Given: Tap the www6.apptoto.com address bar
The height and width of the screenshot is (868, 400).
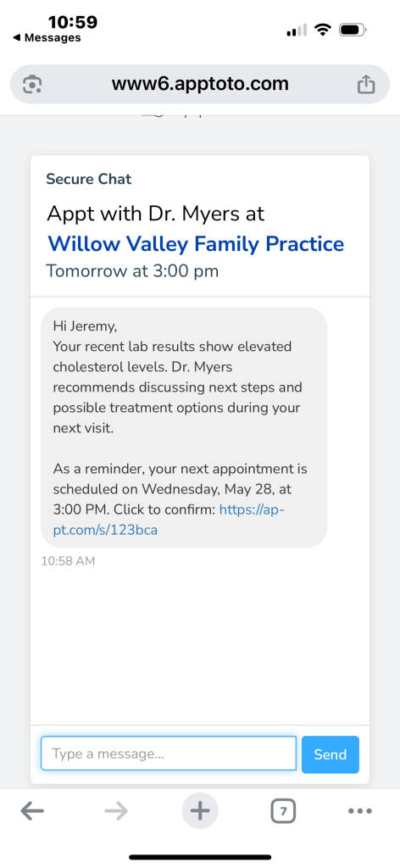Looking at the screenshot, I should [200, 84].
